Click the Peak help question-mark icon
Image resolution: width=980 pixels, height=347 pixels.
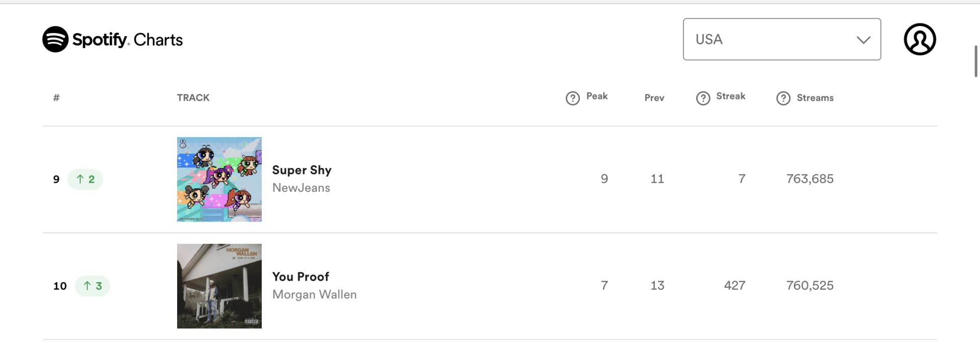tap(573, 98)
